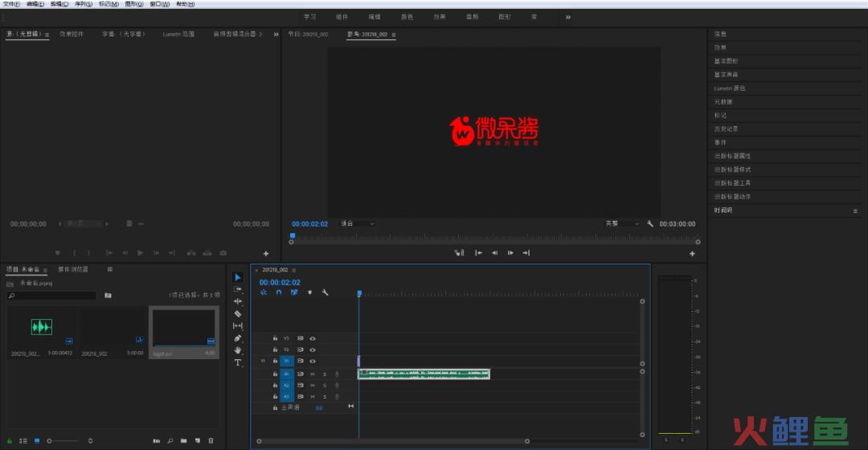Select the Type (T) tool

pyautogui.click(x=238, y=362)
